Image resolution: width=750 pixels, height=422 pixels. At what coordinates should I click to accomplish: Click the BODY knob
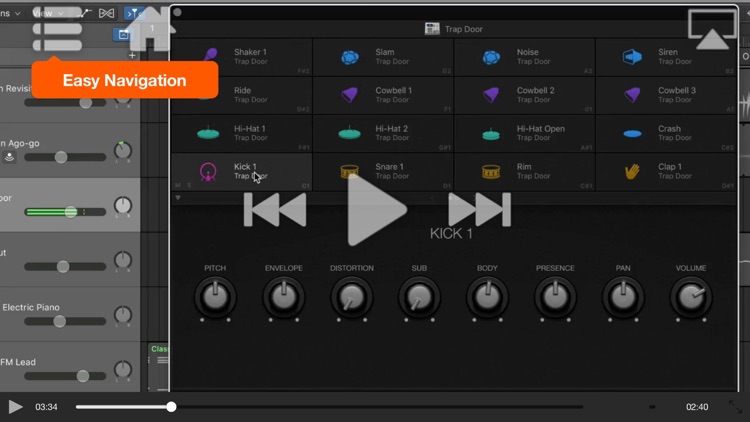click(487, 297)
